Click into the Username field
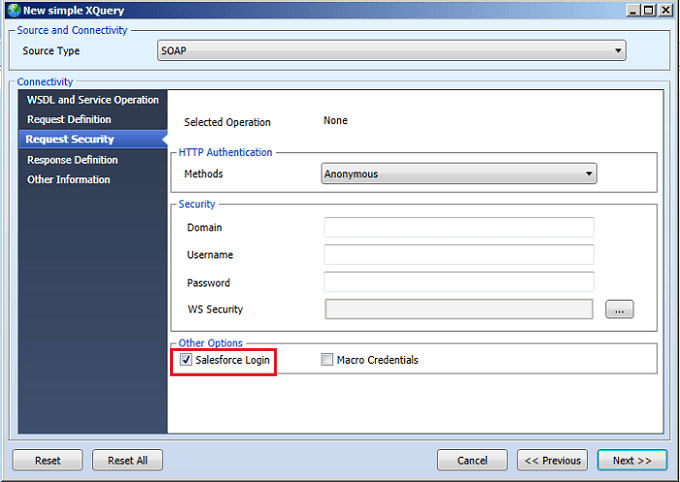680x482 pixels. coord(459,255)
